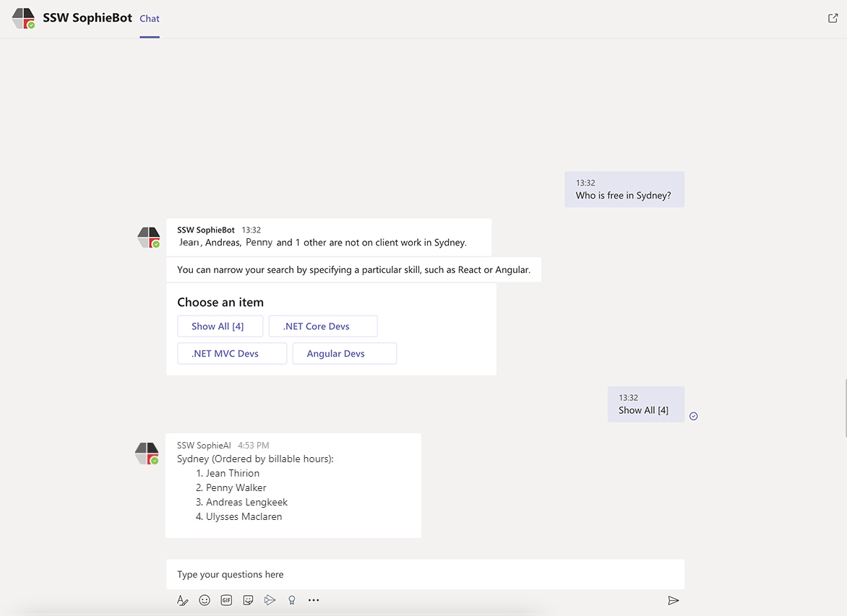
Task: Switch to the Chat tab
Action: pos(150,19)
